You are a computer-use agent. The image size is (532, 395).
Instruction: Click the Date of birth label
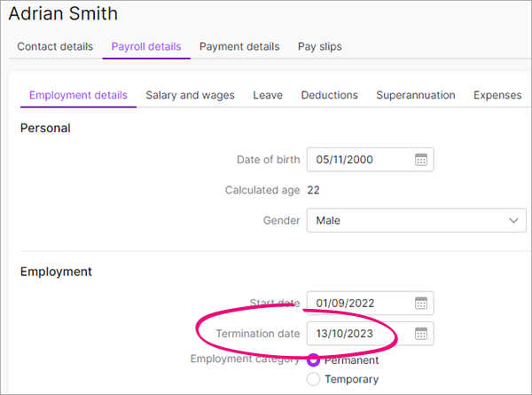[268, 160]
